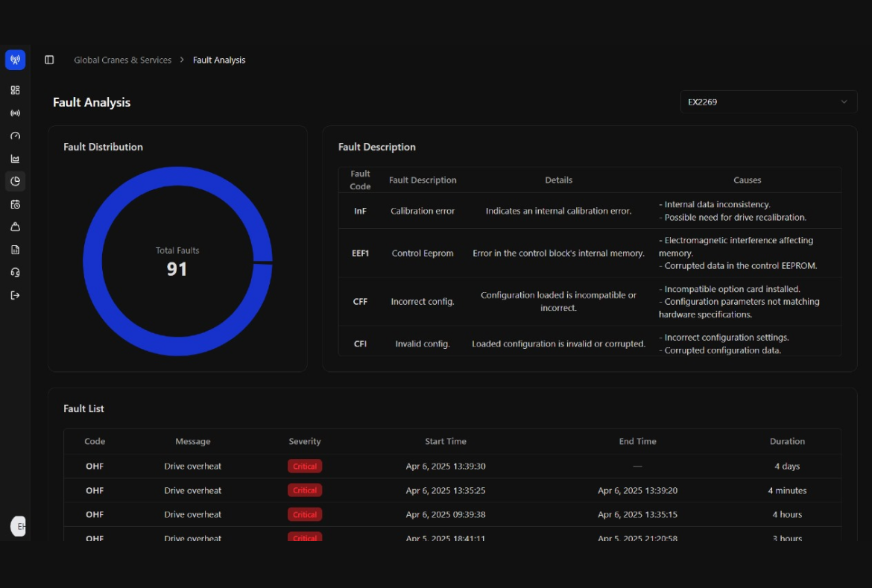Open the headset support icon in sidebar

click(15, 273)
